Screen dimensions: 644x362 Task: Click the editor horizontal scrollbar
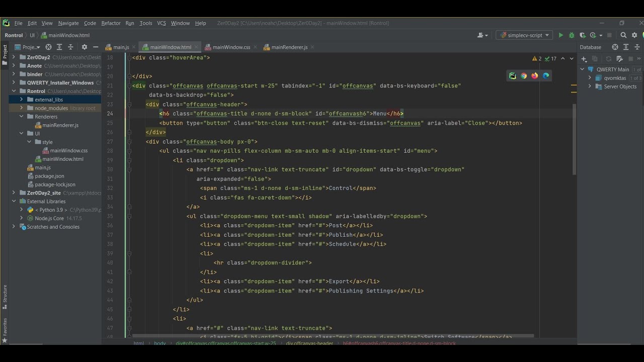[333, 336]
